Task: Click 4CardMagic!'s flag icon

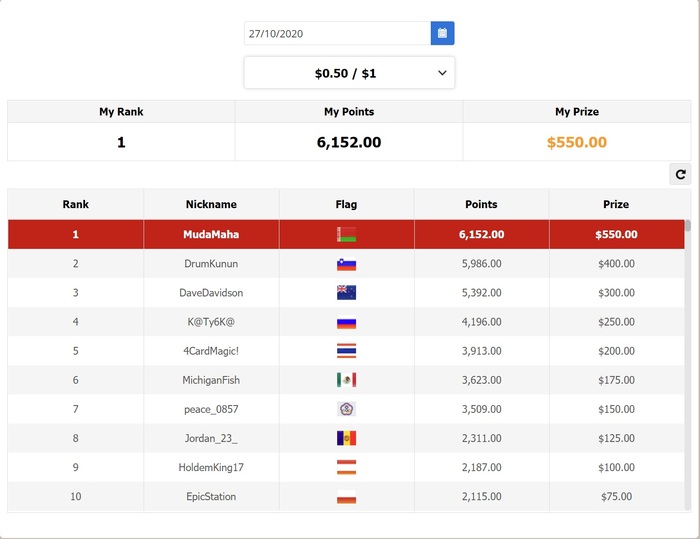Action: (347, 351)
